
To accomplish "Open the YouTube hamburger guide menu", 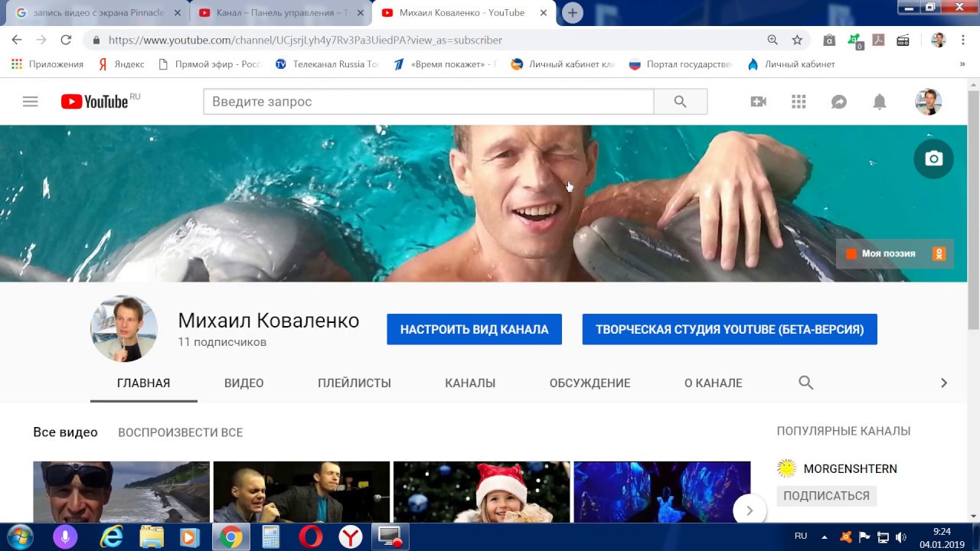I will (x=30, y=101).
